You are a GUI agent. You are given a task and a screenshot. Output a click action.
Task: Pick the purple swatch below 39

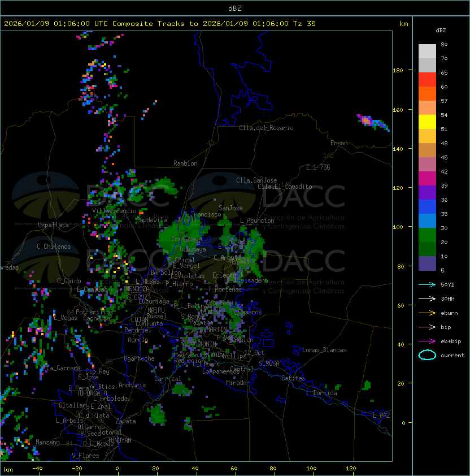(427, 192)
